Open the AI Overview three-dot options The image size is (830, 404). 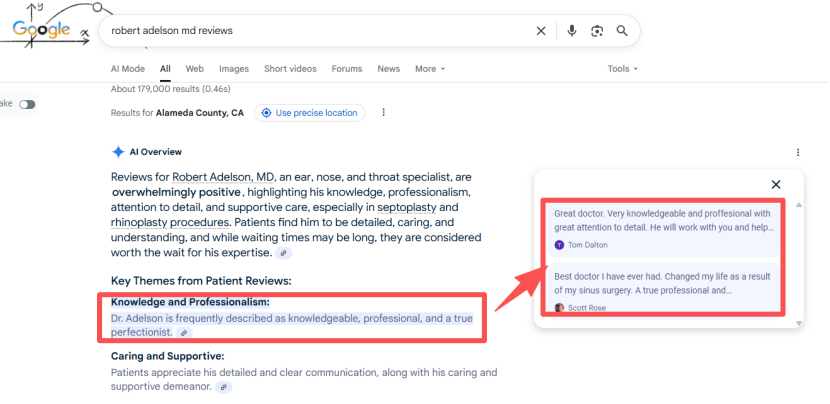click(797, 152)
